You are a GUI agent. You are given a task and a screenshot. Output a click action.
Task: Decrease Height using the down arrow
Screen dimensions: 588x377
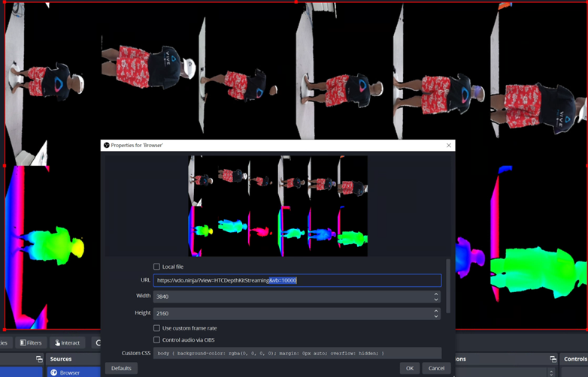coord(436,316)
